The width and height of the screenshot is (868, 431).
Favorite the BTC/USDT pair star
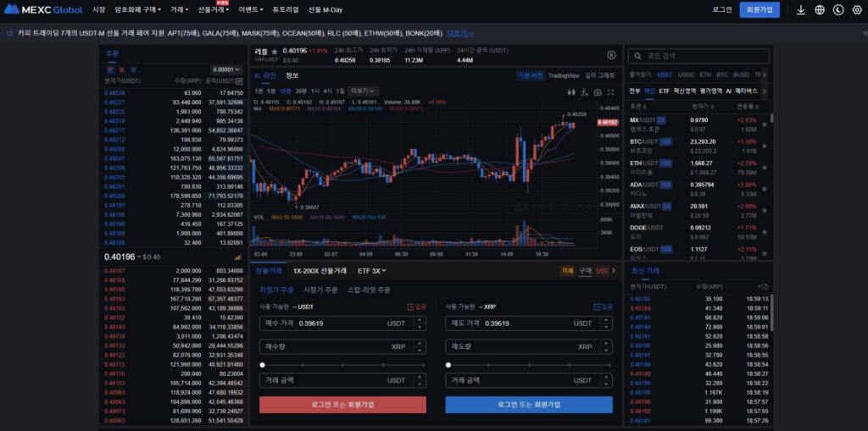coord(765,146)
